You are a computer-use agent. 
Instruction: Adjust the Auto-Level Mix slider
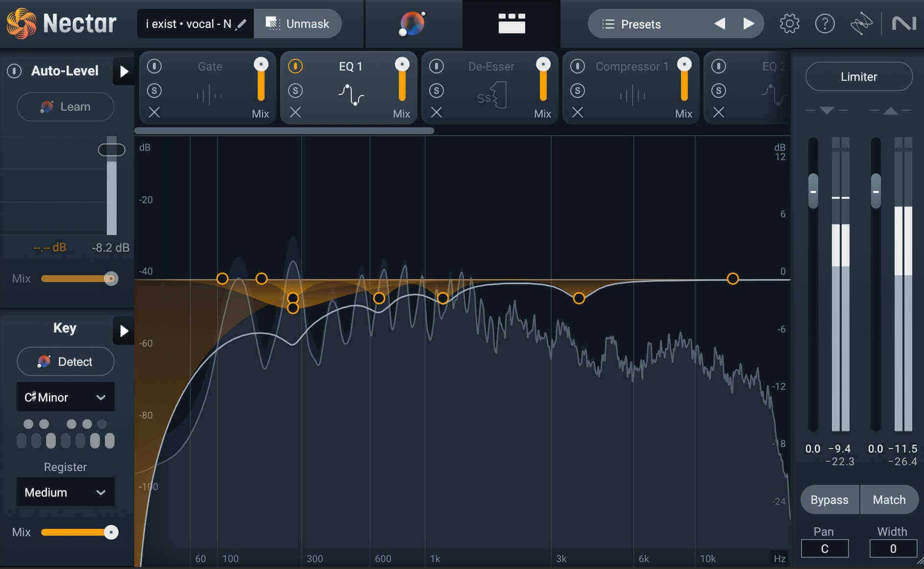[79, 279]
